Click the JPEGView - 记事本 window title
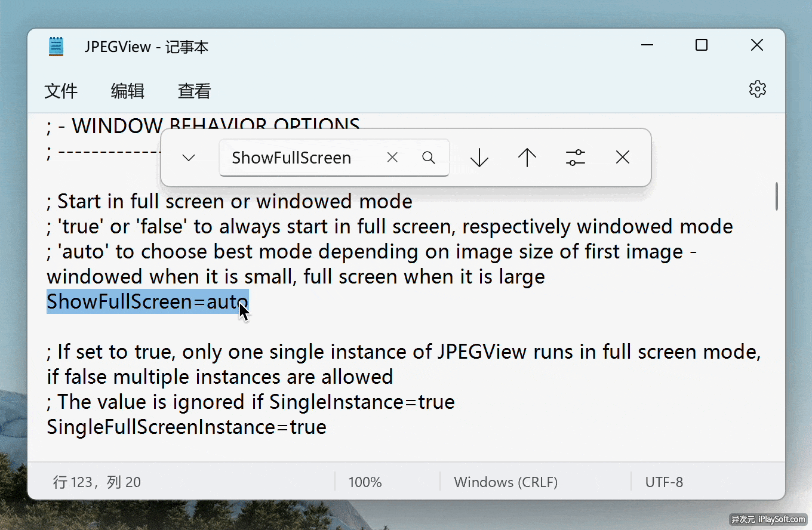 [146, 47]
